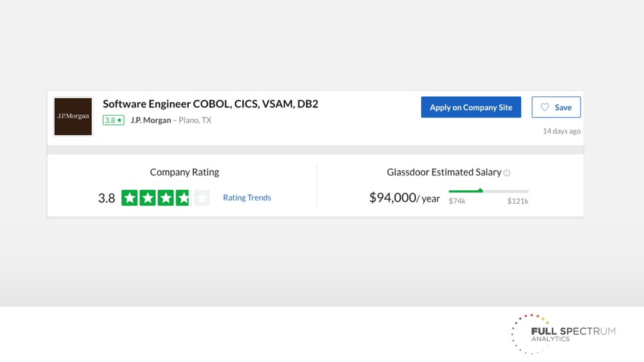Click the J.P. Morgan company logo
644x362 pixels.
(x=73, y=116)
